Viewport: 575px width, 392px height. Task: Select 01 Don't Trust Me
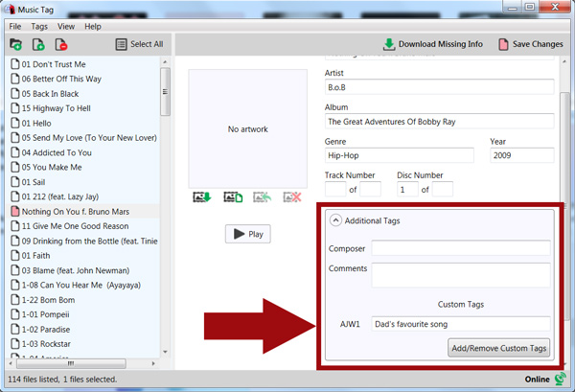point(54,64)
